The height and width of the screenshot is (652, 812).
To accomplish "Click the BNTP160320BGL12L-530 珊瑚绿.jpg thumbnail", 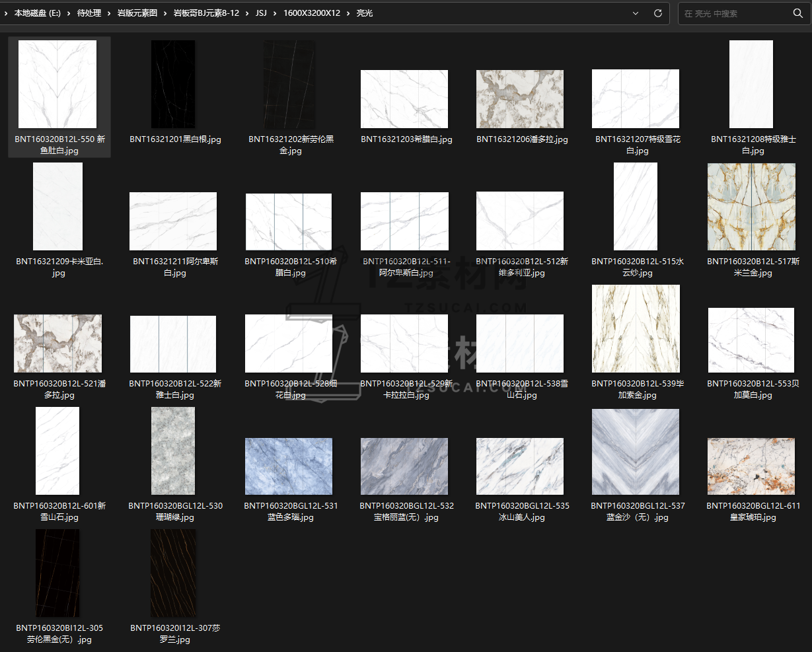I will click(x=173, y=451).
